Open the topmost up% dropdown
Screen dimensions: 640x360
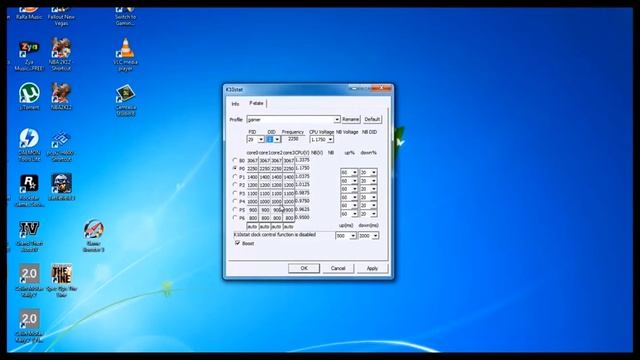click(x=349, y=173)
